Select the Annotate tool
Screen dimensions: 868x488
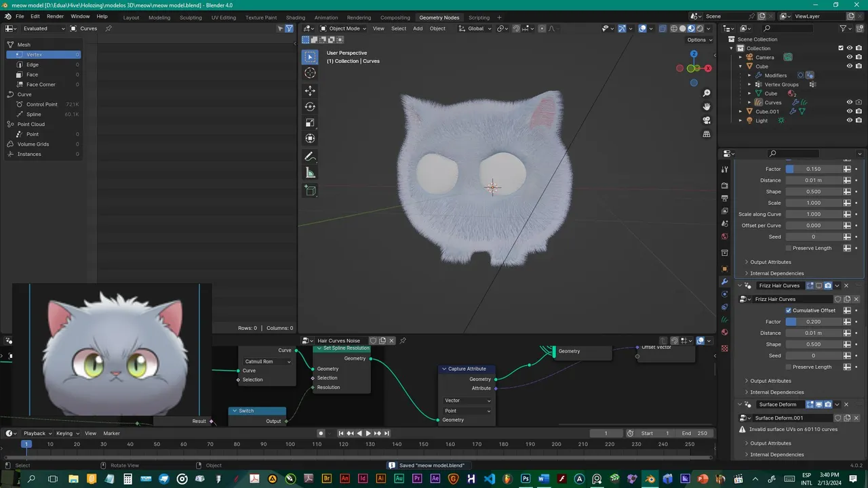pos(310,157)
